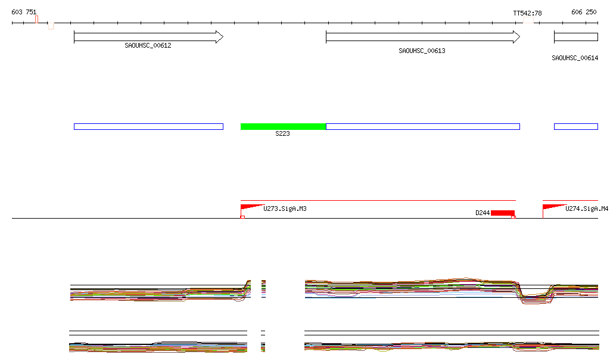Click the 606 250 end coordinate label
This screenshot has width=610, height=364.
pyautogui.click(x=583, y=12)
